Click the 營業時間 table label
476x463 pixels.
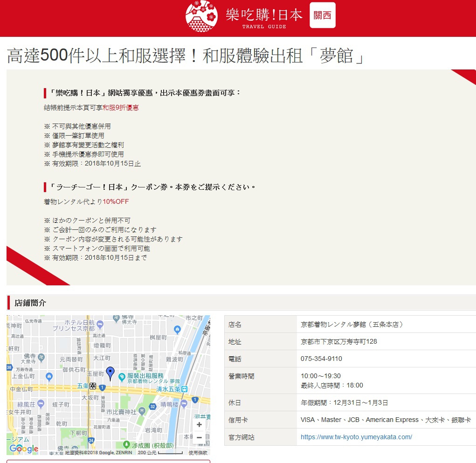[241, 376]
